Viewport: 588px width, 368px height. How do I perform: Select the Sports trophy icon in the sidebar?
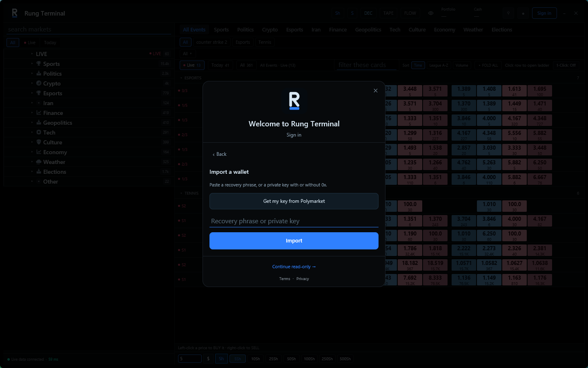click(39, 64)
